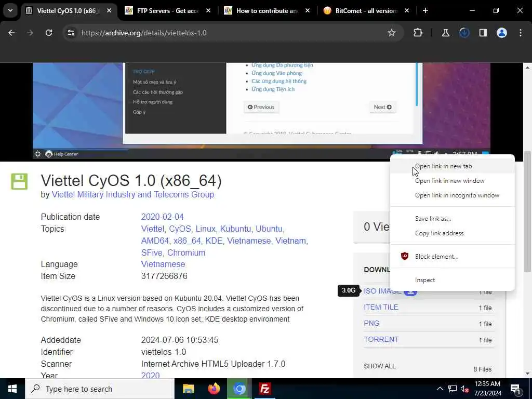Open a new browser tab

pyautogui.click(x=425, y=10)
